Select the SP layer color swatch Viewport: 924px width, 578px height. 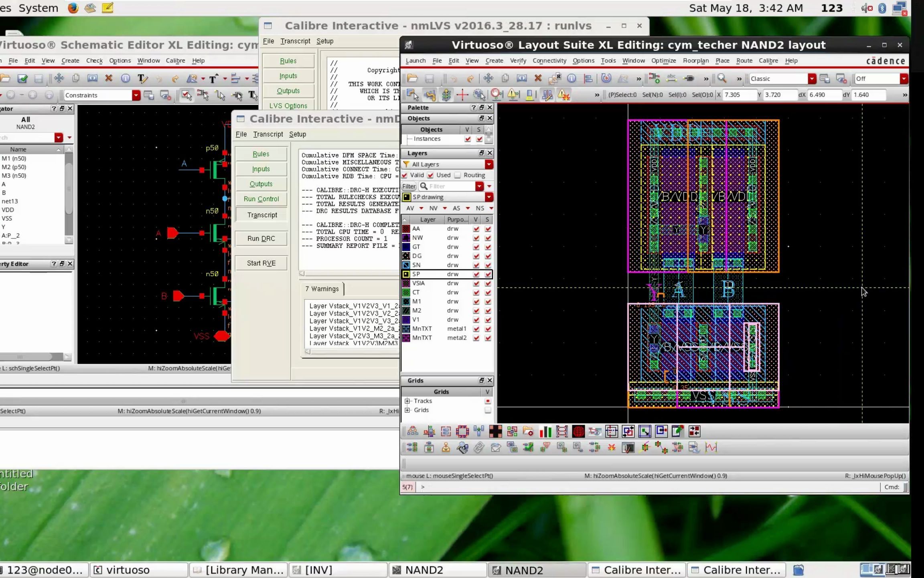coord(406,274)
